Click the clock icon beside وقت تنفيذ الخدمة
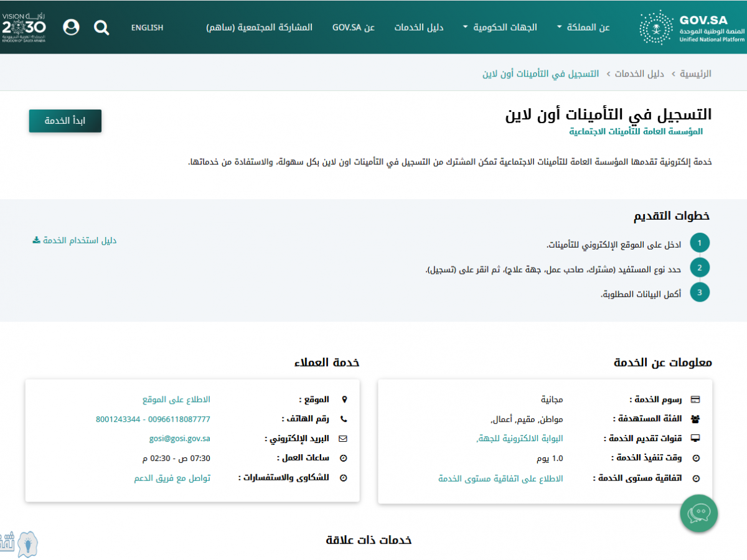 click(696, 459)
